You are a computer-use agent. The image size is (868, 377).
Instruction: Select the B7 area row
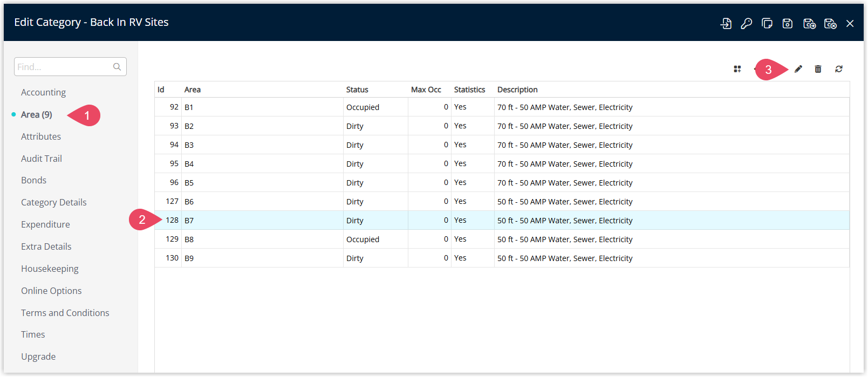502,221
